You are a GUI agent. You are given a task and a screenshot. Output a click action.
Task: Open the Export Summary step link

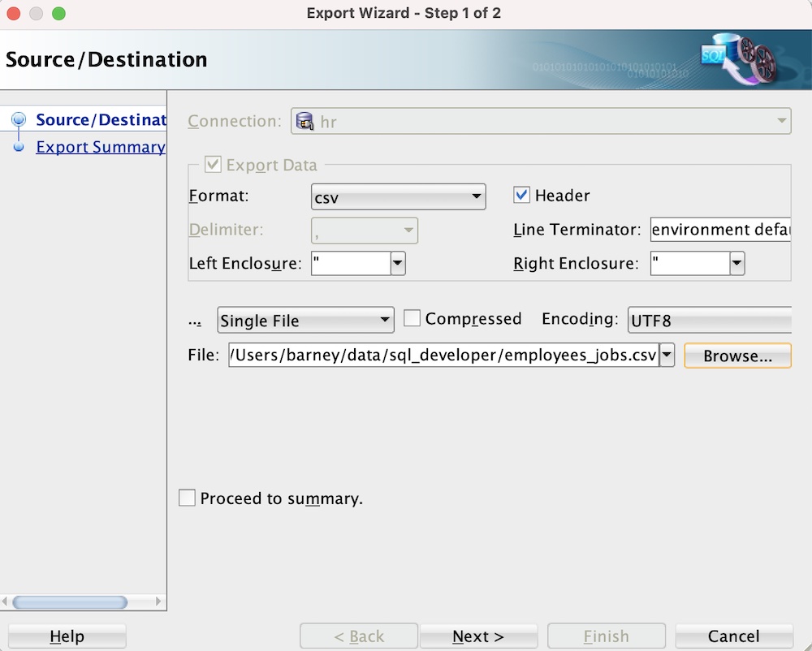pyautogui.click(x=101, y=147)
